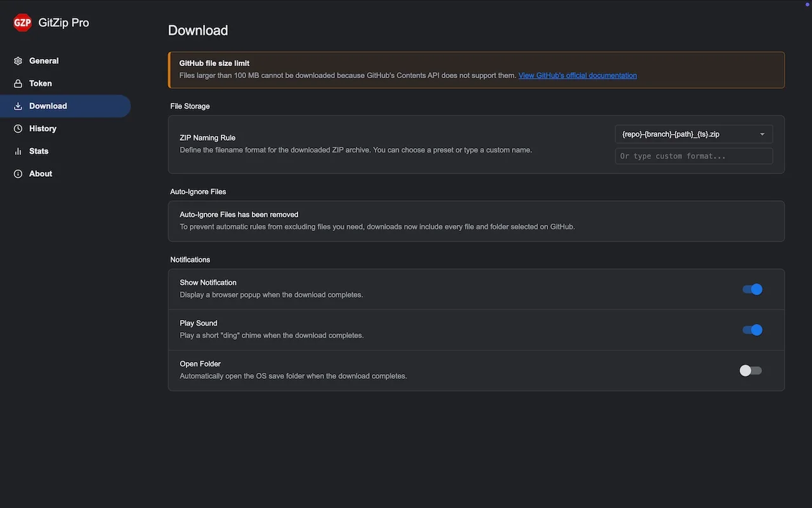Click the GitZip Pro red logo icon

[23, 23]
